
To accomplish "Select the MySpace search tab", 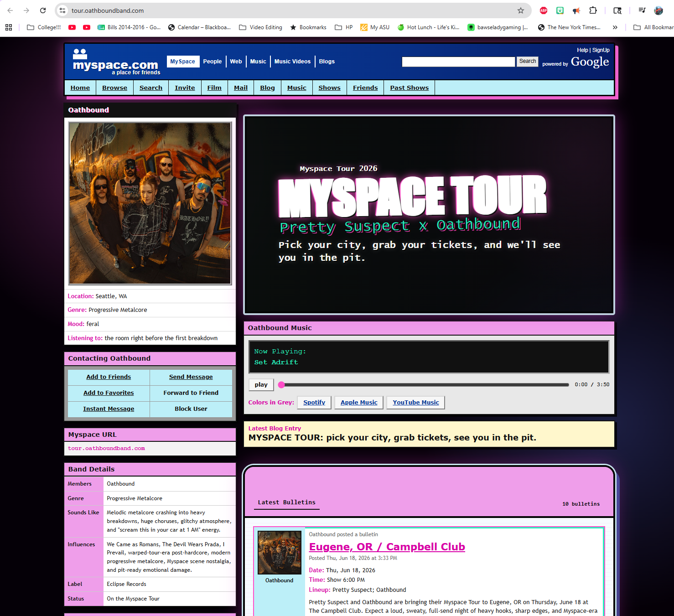I will click(x=183, y=62).
